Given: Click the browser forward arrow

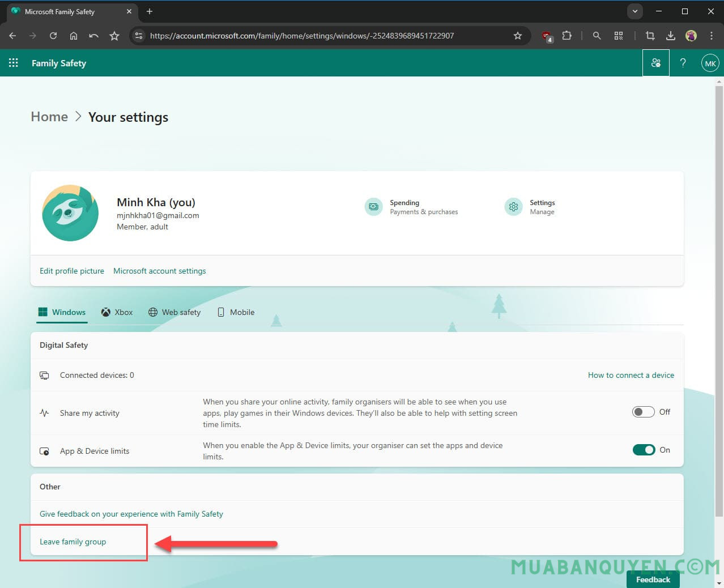Looking at the screenshot, I should 33,36.
